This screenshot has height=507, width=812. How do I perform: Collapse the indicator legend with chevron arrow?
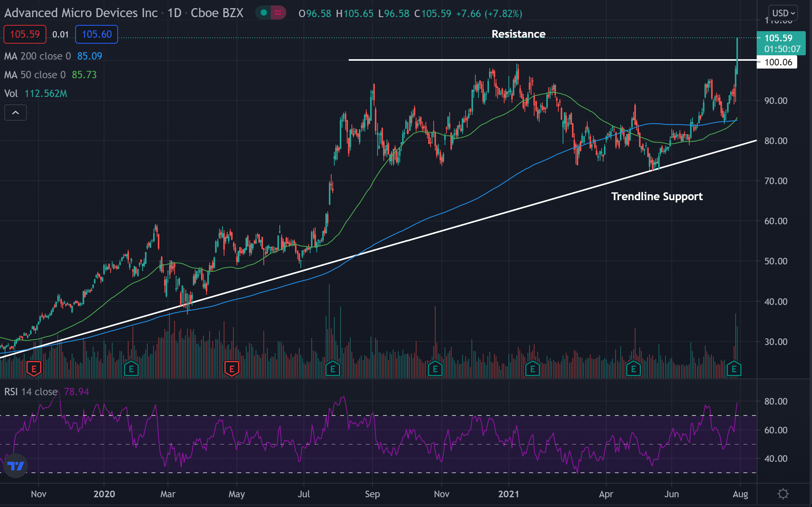pyautogui.click(x=16, y=113)
